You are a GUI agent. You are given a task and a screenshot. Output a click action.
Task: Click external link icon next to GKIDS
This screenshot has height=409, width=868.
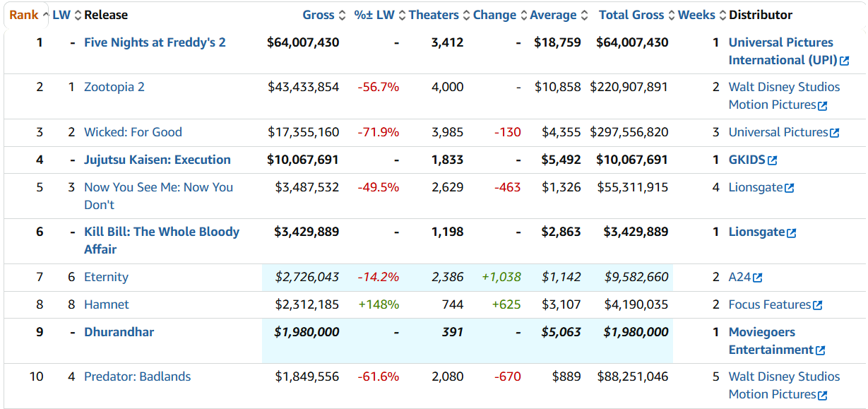tap(773, 160)
